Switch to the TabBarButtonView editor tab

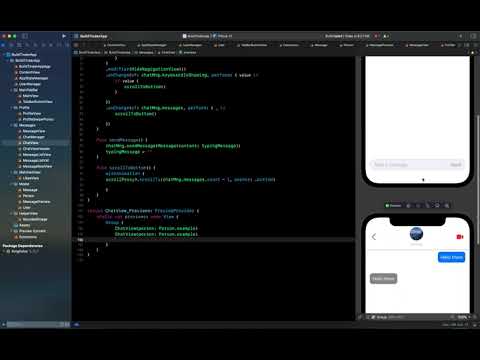(x=252, y=45)
